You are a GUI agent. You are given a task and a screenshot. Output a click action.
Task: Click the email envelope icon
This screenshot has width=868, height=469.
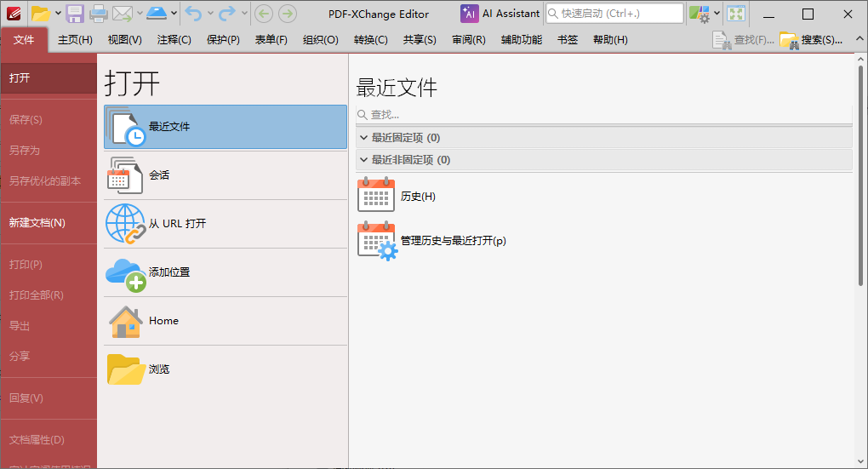[x=123, y=14]
